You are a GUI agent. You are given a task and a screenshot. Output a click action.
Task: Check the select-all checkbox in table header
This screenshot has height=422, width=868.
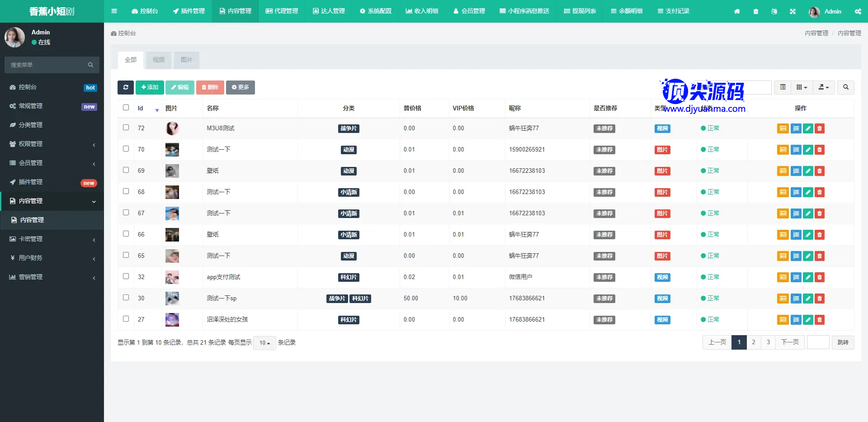[126, 108]
